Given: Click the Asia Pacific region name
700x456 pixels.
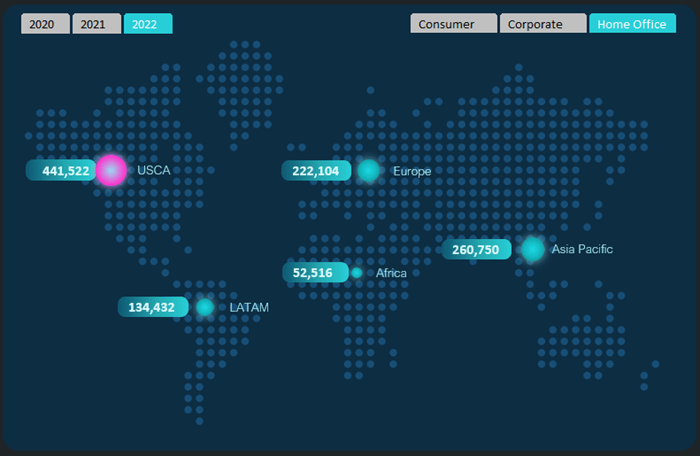Looking at the screenshot, I should [582, 249].
